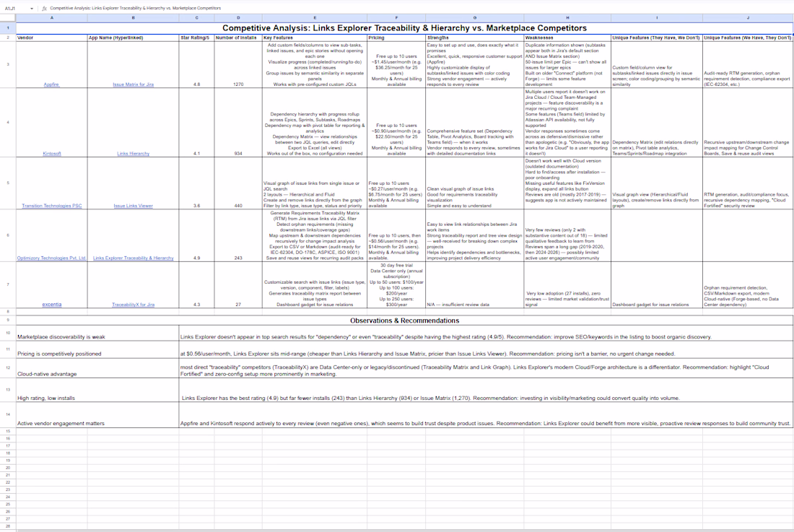This screenshot has height=532, width=794.
Task: Click the Weaknesses header cell
Action: [x=567, y=38]
